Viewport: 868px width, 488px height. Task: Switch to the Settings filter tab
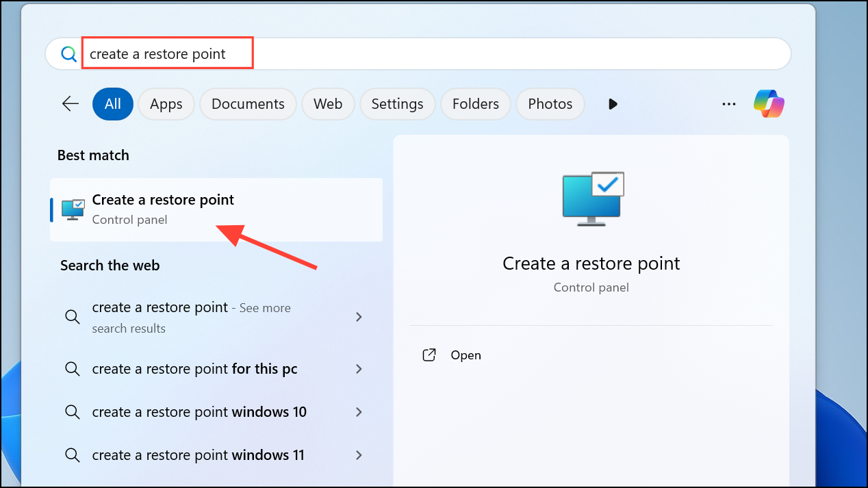(397, 104)
